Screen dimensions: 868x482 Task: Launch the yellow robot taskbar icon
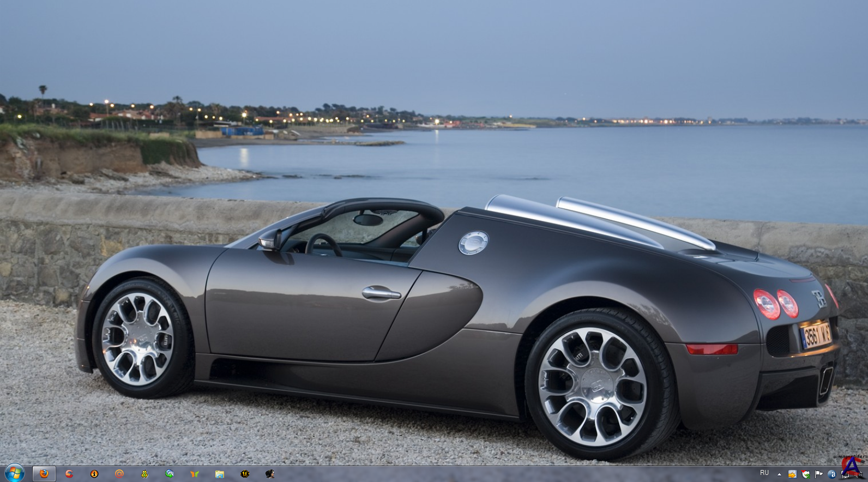click(x=144, y=474)
